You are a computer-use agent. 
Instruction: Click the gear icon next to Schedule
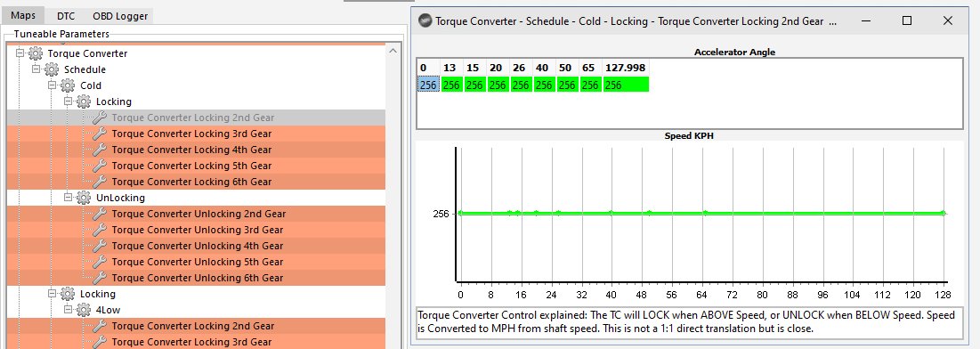click(52, 69)
